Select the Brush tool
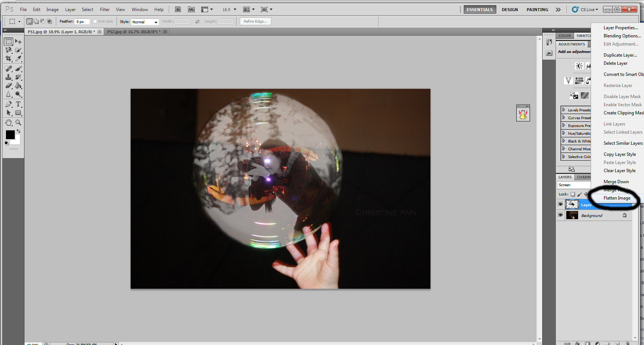The image size is (644, 345). (x=18, y=69)
